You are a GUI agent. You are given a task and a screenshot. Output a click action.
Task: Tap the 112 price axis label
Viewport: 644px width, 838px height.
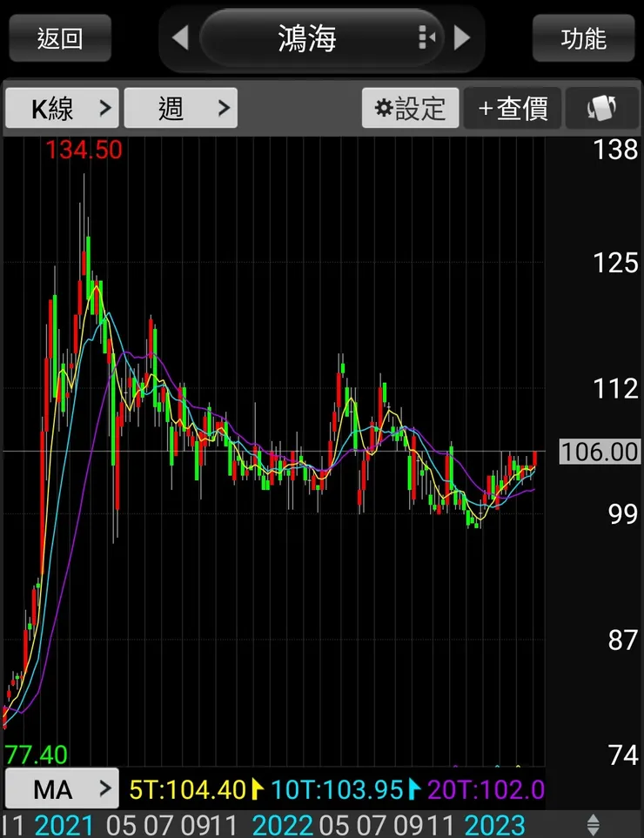click(x=615, y=388)
